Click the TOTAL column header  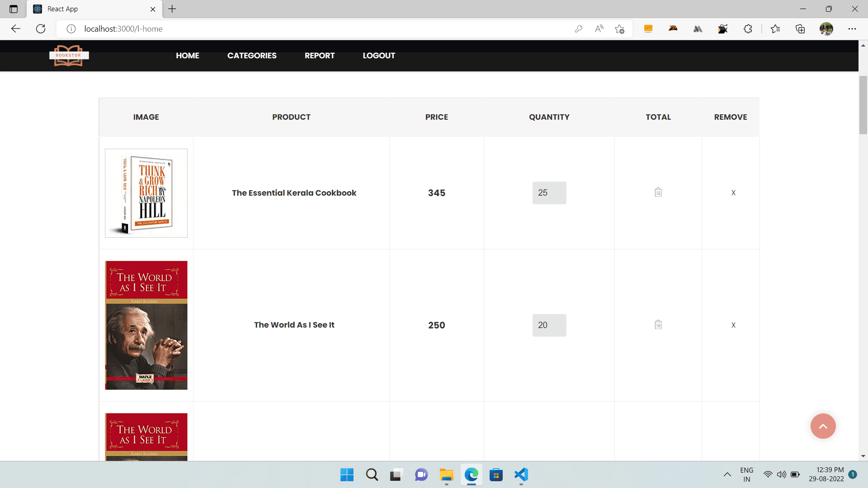click(x=658, y=117)
